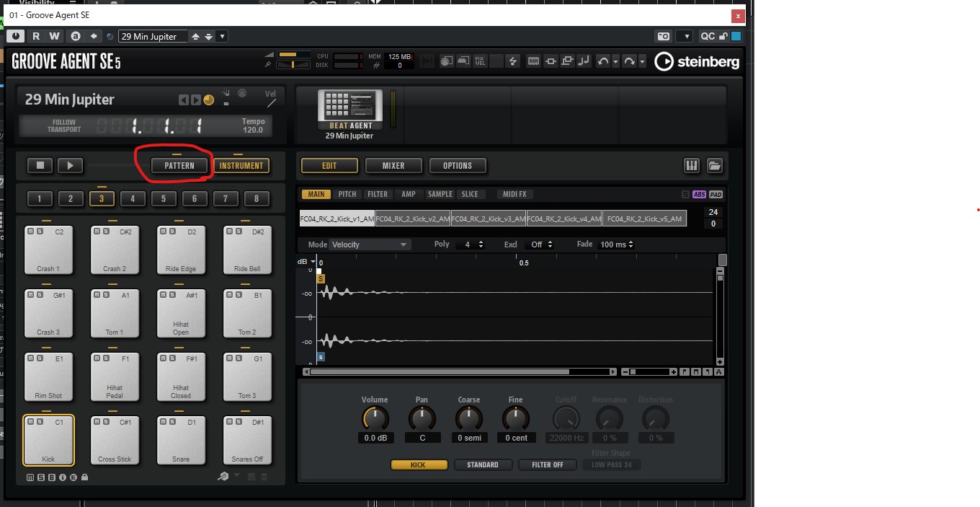980x507 pixels.
Task: Stop pattern playback
Action: coord(40,165)
